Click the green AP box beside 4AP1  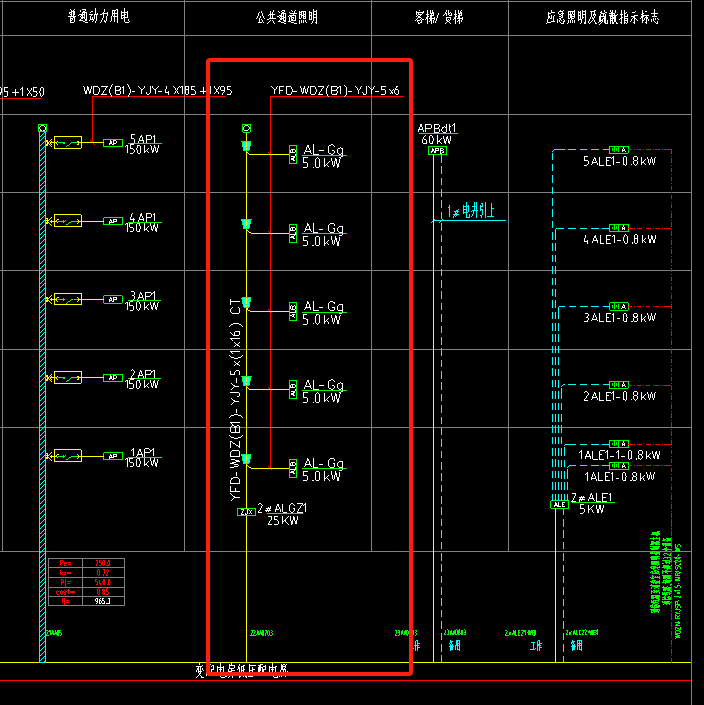(x=113, y=221)
